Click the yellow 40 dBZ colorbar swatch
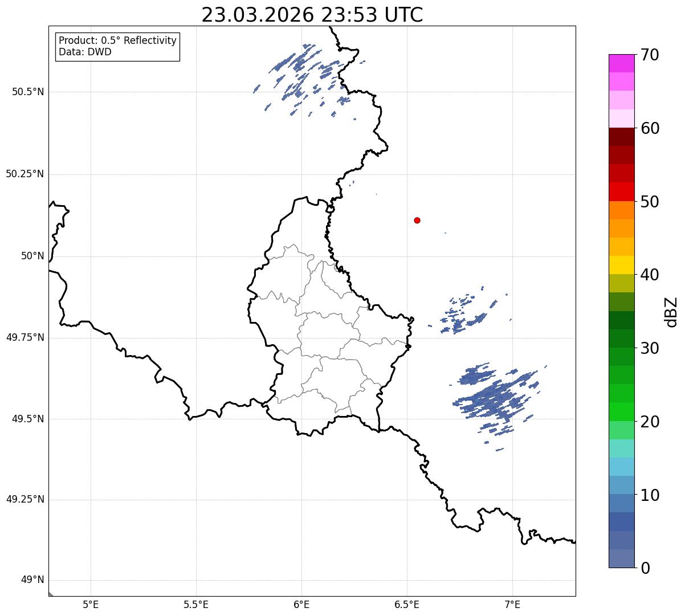 click(621, 265)
